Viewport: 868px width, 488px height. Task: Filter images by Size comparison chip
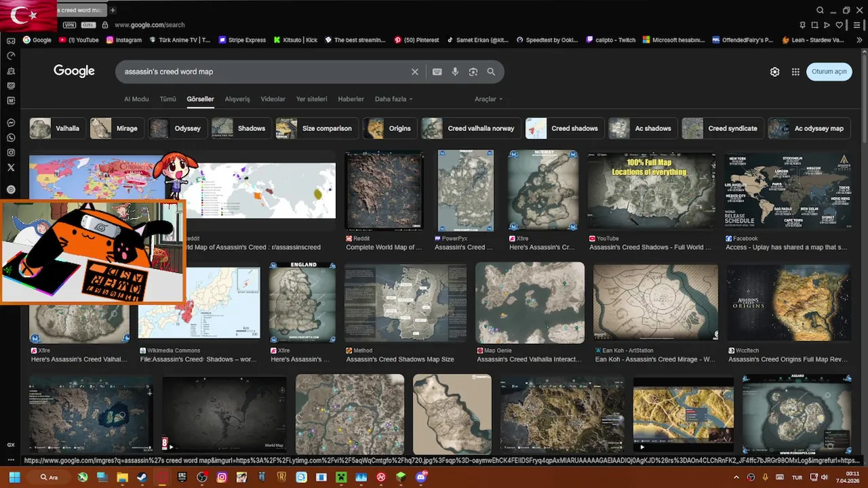pos(317,128)
